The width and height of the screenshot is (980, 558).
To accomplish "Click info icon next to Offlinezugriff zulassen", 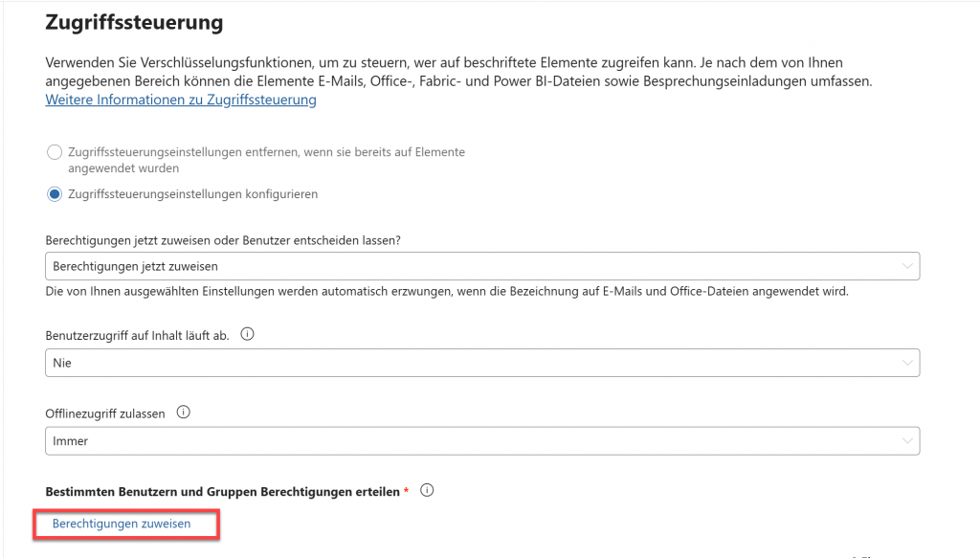I will pyautogui.click(x=184, y=413).
